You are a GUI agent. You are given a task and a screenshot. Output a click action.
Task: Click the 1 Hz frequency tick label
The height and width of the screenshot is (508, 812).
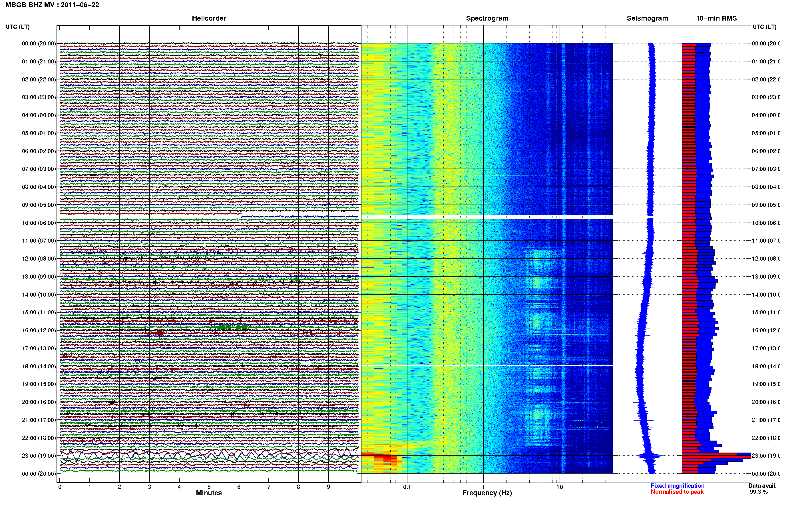[x=483, y=487]
